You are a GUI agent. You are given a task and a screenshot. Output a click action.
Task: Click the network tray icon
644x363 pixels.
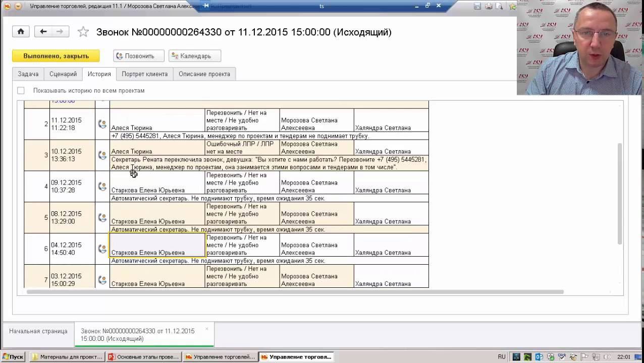tap(596, 357)
